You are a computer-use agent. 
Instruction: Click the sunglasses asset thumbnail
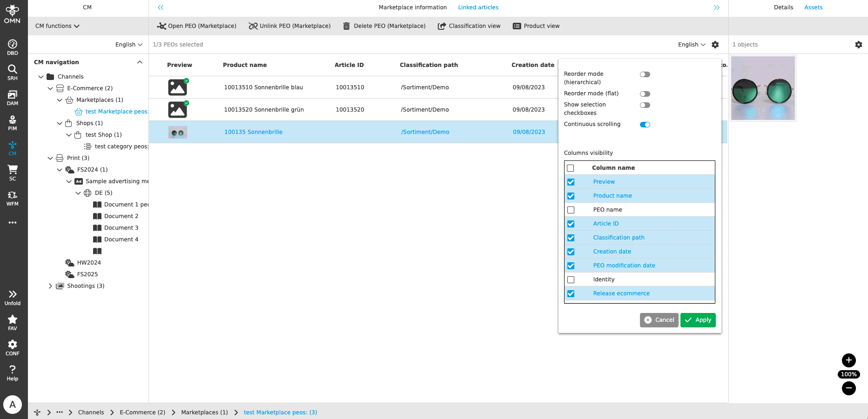tap(763, 88)
